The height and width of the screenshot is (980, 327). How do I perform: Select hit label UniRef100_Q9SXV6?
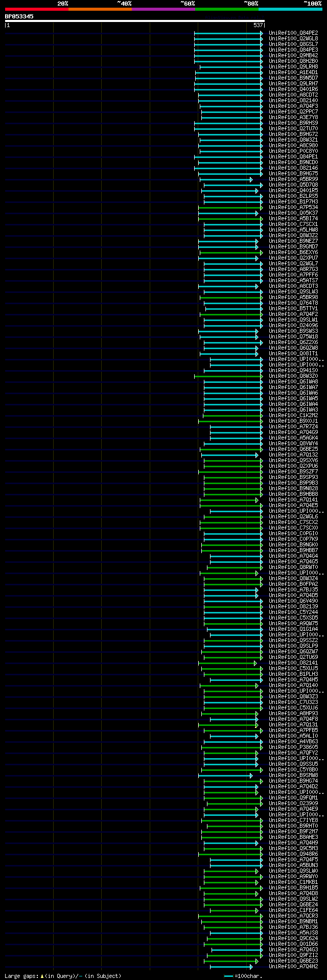coord(293,460)
